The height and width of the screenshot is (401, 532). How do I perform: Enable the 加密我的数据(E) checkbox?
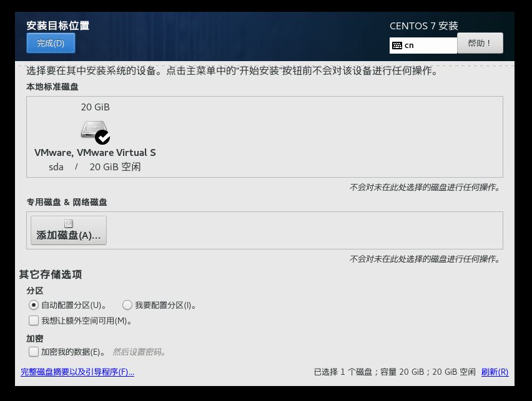click(34, 352)
